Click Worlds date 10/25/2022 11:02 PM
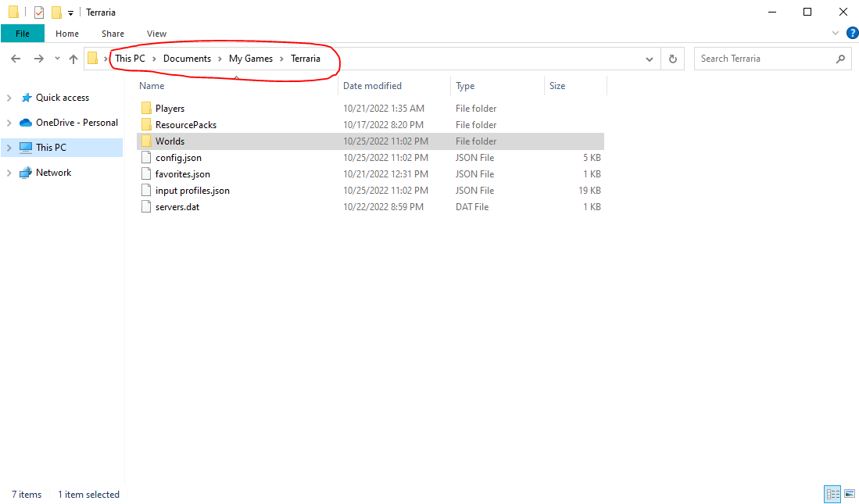 pos(385,141)
